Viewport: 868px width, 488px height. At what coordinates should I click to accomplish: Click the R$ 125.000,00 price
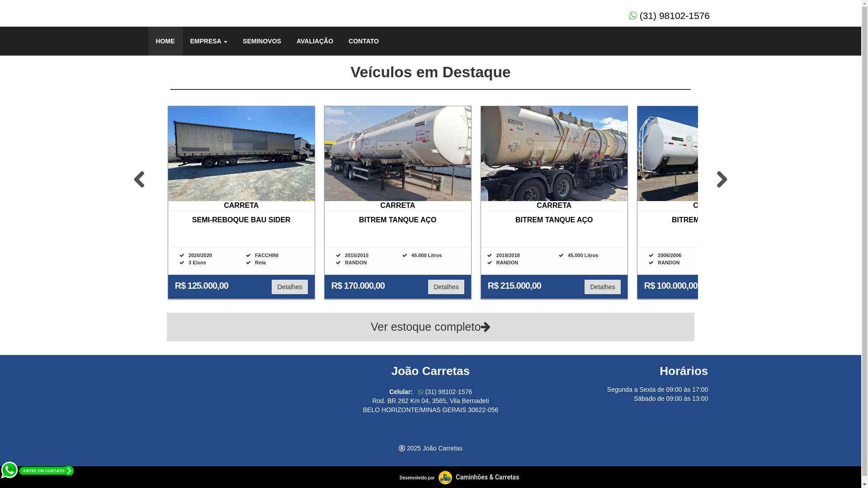202,286
